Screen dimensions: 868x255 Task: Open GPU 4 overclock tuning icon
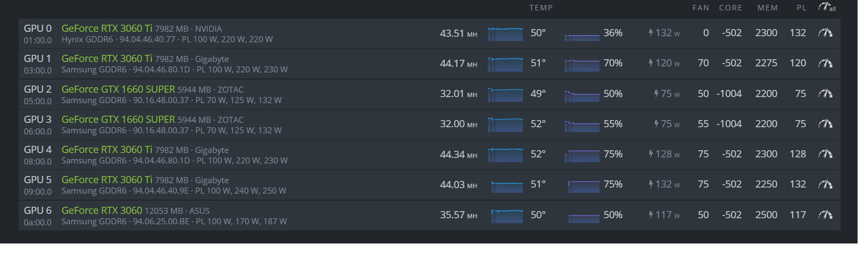pos(825,154)
